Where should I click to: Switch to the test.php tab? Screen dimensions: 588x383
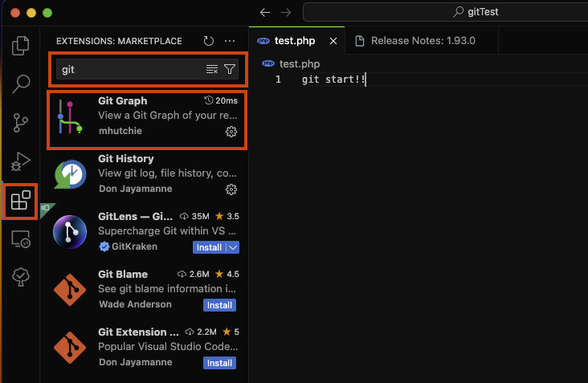pyautogui.click(x=295, y=40)
